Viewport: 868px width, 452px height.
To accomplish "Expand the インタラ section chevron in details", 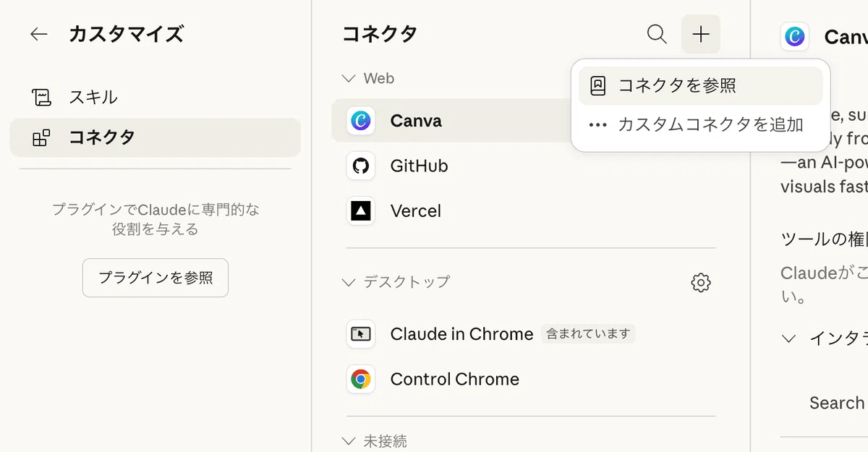I will tap(790, 338).
